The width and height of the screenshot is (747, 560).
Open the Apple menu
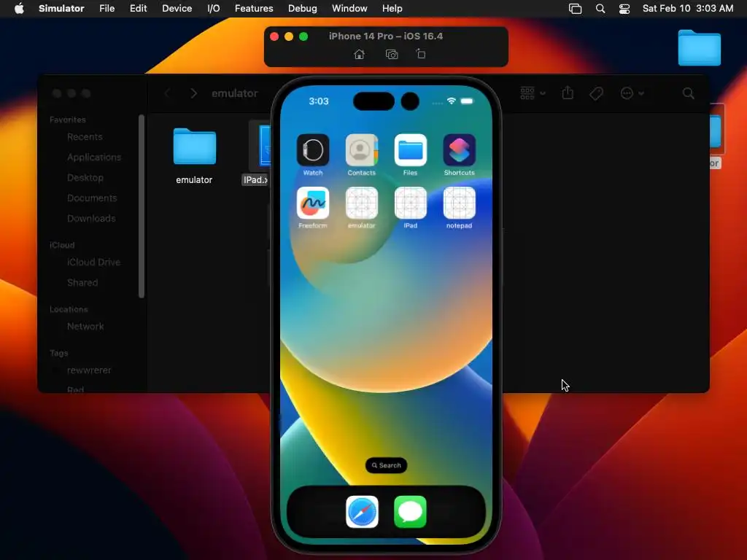[x=19, y=9]
